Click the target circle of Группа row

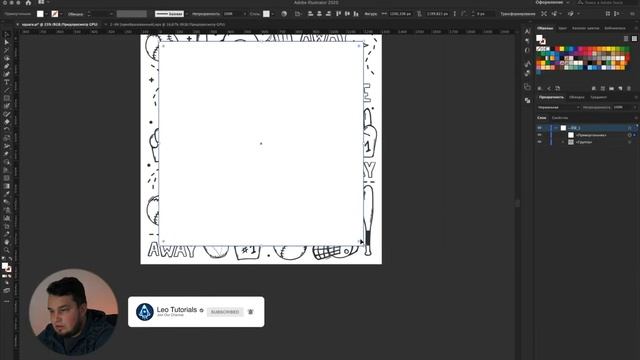630,142
